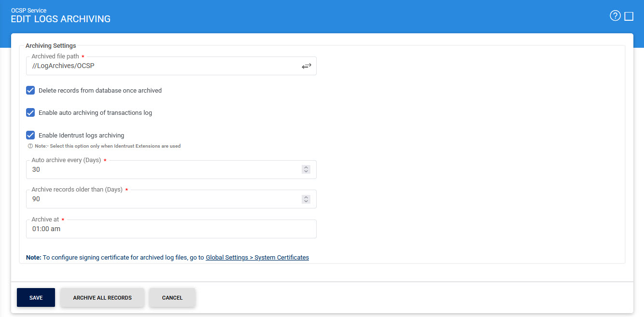This screenshot has height=317, width=644.
Task: Open Global Settings > System Certificates link
Action: (257, 258)
